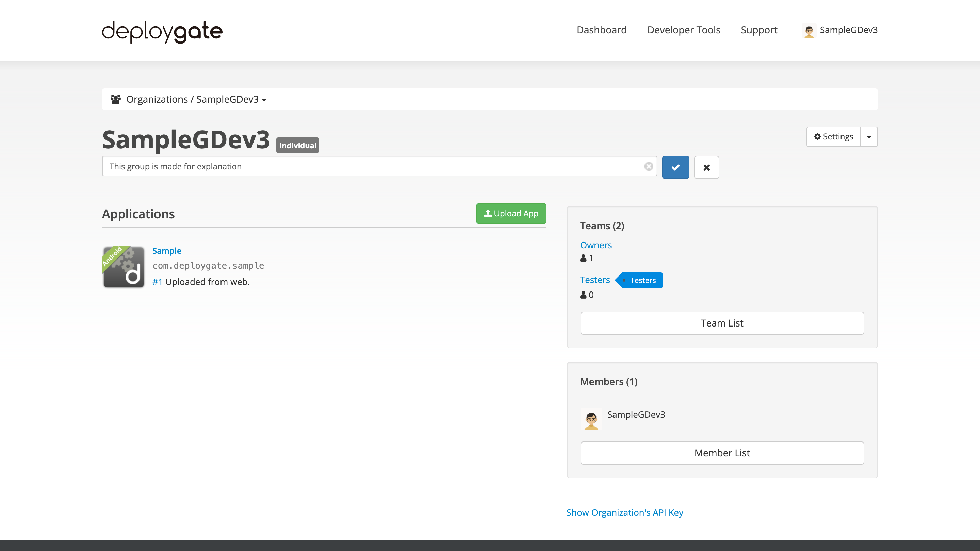Confirm description edit with blue checkmark

[x=675, y=167]
